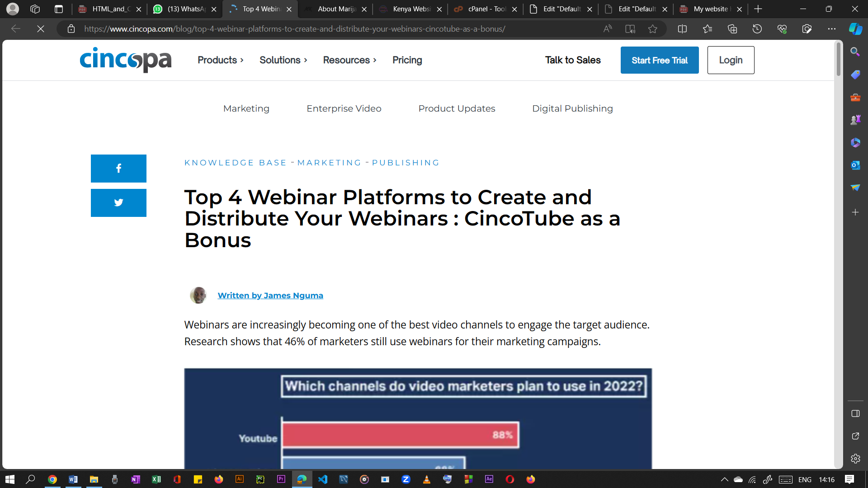Image resolution: width=868 pixels, height=488 pixels.
Task: Open Written by James Nguma link
Action: point(270,296)
